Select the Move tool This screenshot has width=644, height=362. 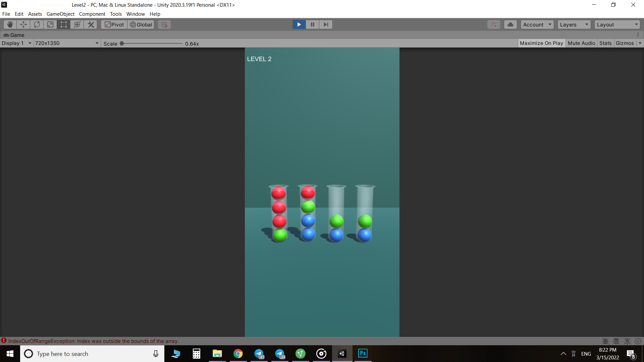(23, 24)
